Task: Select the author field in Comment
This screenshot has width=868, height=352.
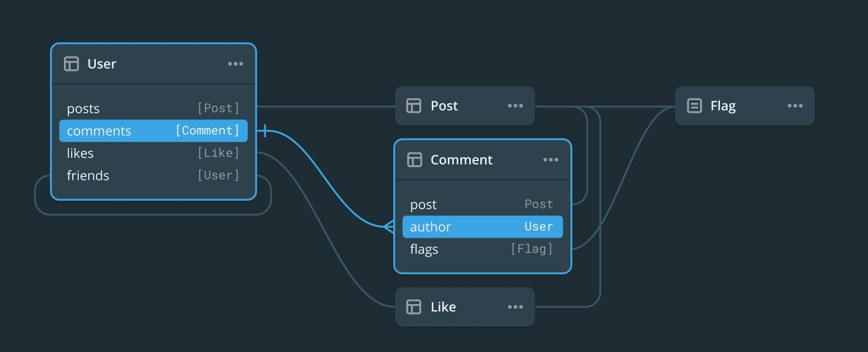Action: [x=482, y=227]
